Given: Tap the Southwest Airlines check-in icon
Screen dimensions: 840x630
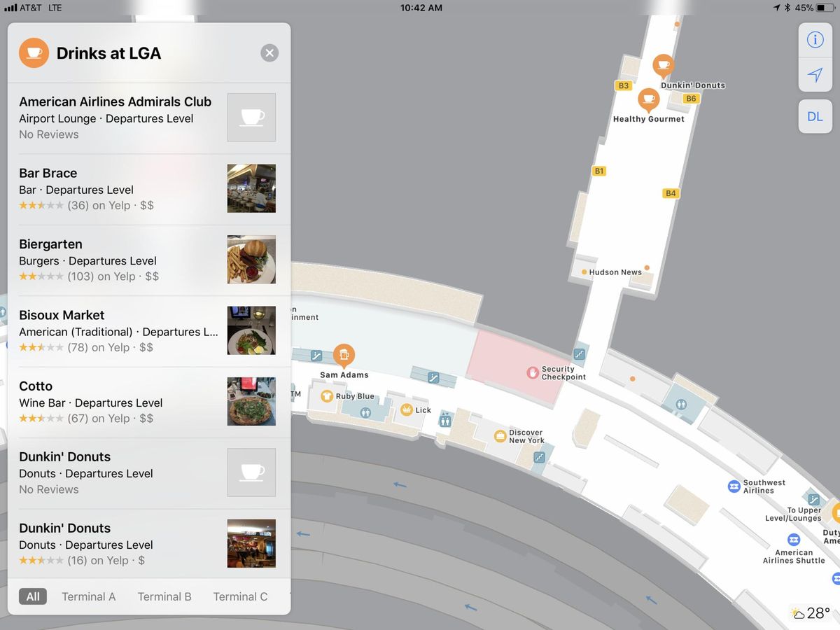Looking at the screenshot, I should [734, 486].
